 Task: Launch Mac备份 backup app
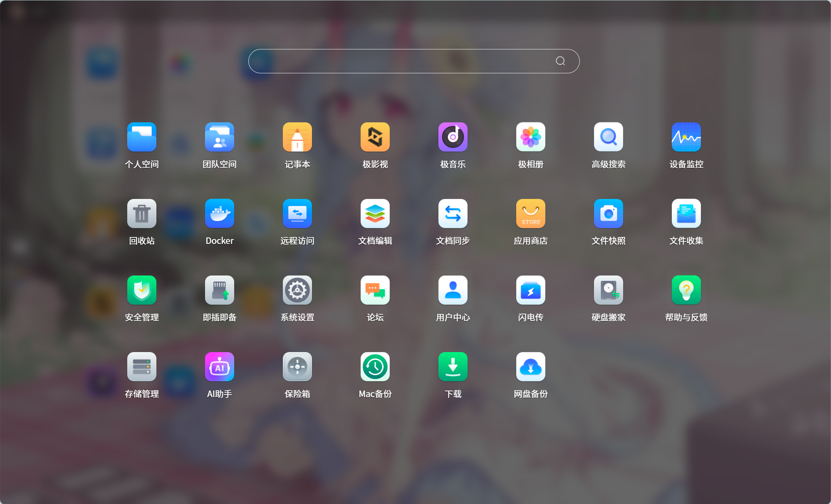375,367
